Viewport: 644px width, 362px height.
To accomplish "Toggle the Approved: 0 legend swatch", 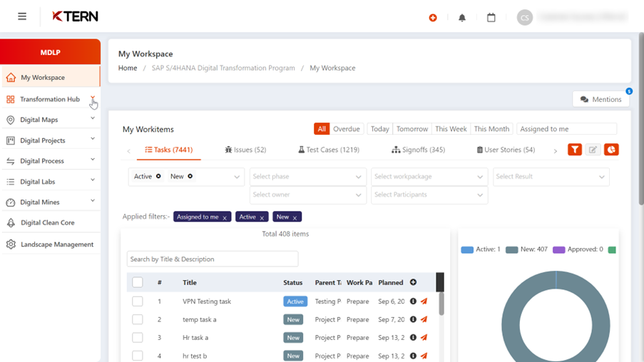I will [559, 249].
